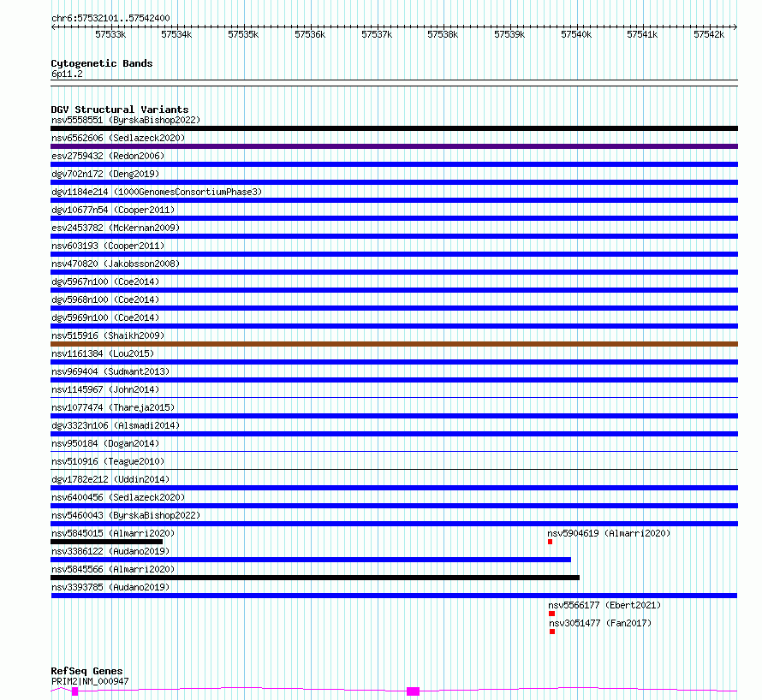Click the DGV Structural Variants track title
Viewport: 762px width, 700px height.
(120, 110)
